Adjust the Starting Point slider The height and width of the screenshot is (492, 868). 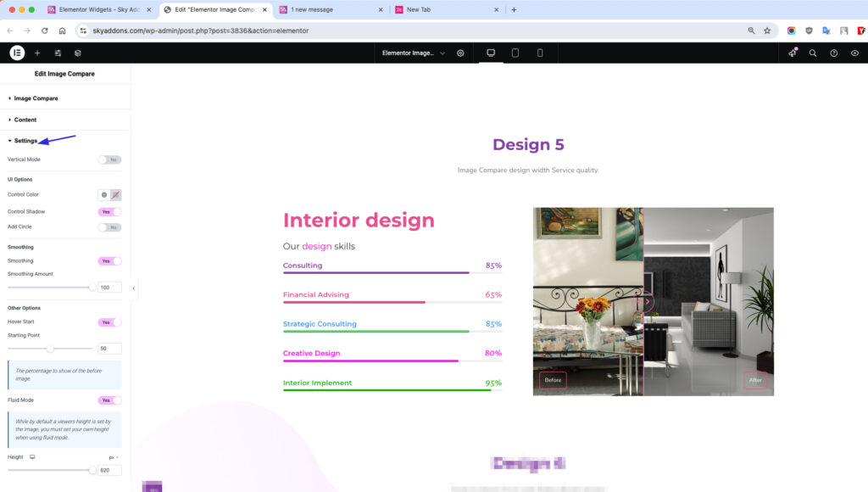tap(50, 349)
